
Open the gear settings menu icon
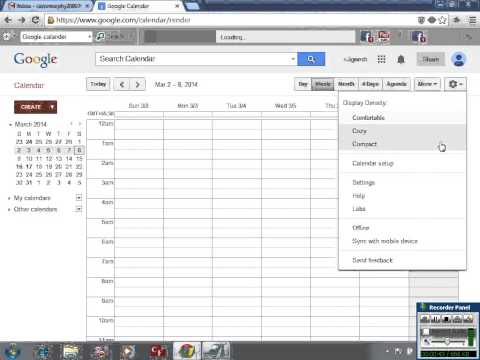coord(456,84)
